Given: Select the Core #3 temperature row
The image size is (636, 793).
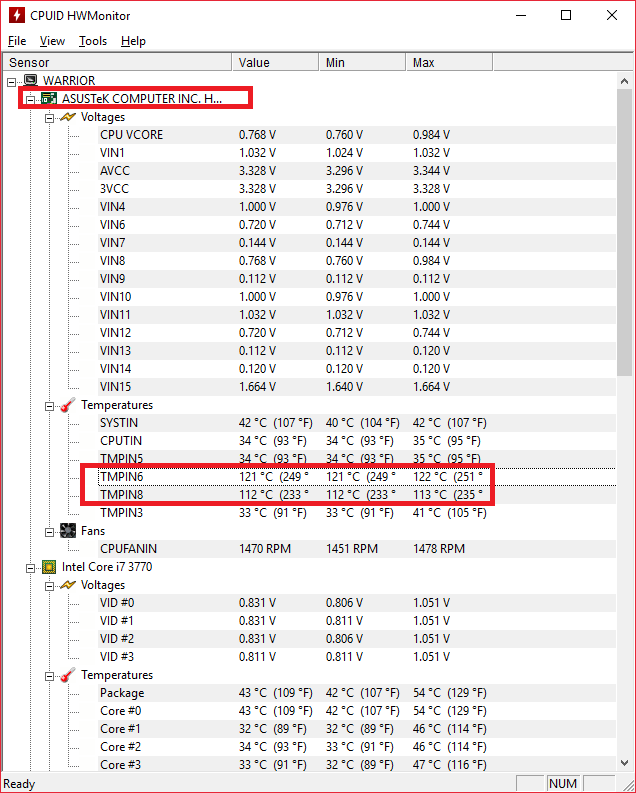Looking at the screenshot, I should 357,765.
